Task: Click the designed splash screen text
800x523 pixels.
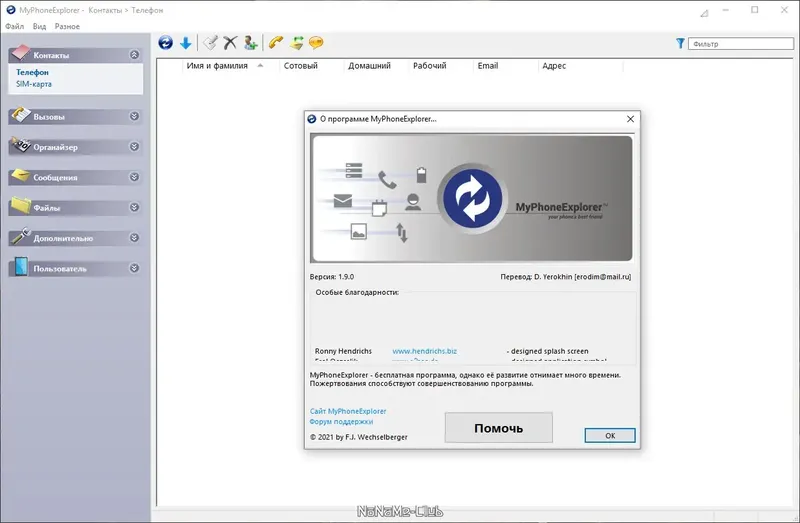Action: pos(548,351)
